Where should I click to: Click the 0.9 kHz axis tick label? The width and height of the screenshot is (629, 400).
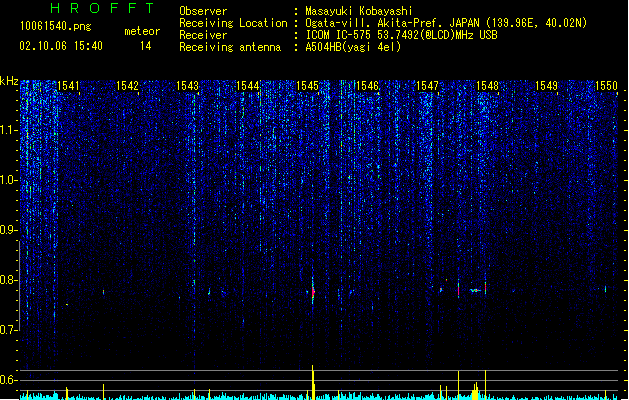point(9,230)
